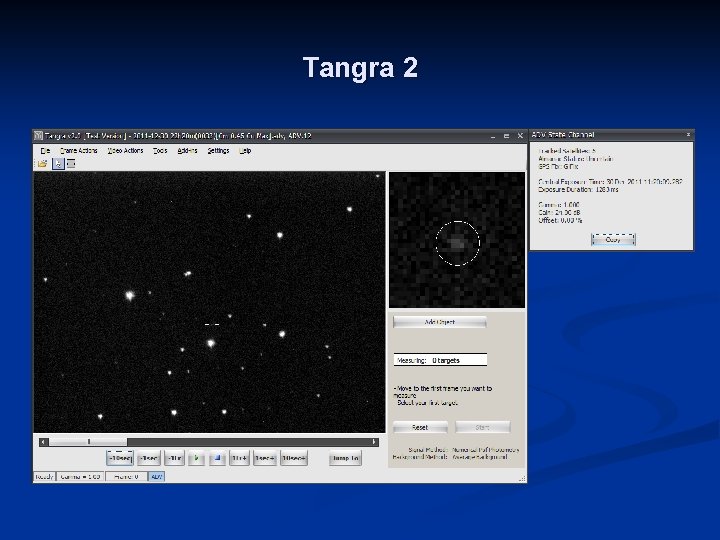Click Exposure Duration line in ADV State Channel

point(578,189)
